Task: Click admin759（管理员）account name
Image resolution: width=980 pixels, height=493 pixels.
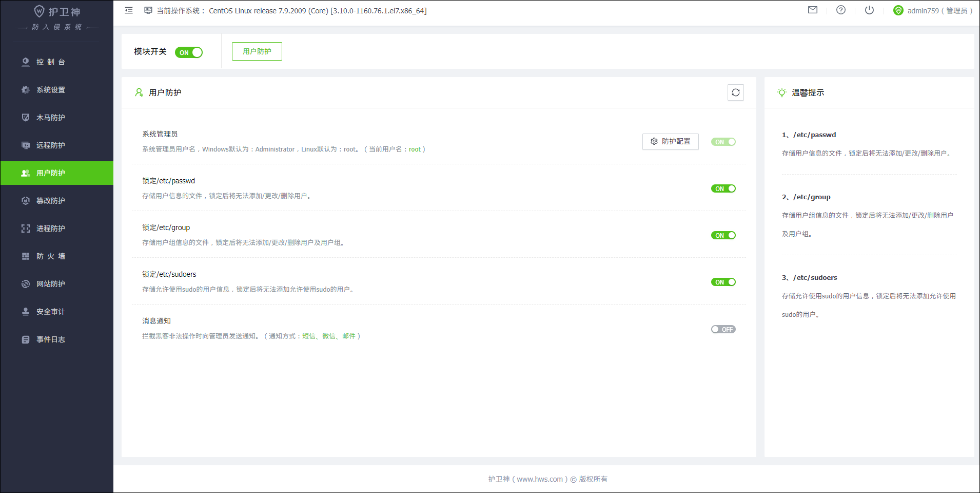Action: click(x=940, y=11)
